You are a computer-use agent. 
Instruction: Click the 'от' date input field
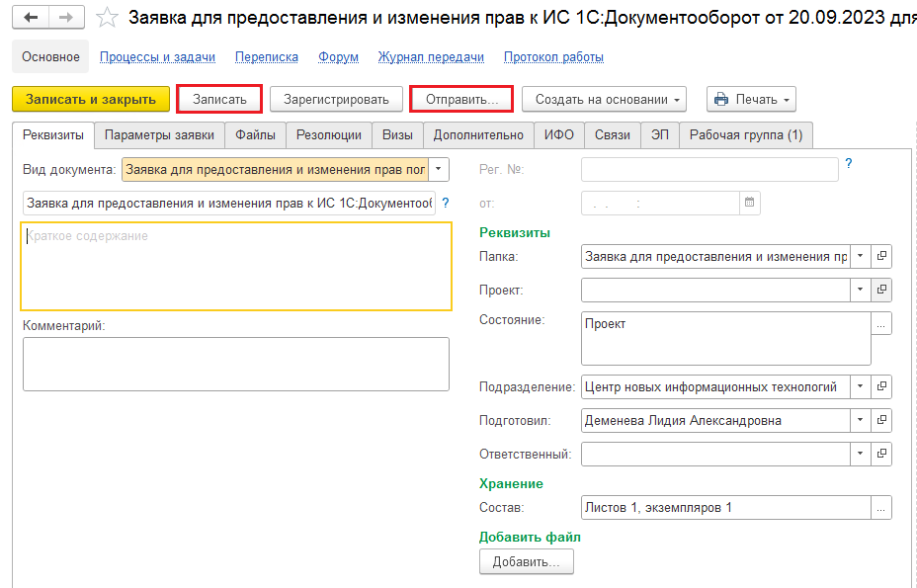(661, 203)
